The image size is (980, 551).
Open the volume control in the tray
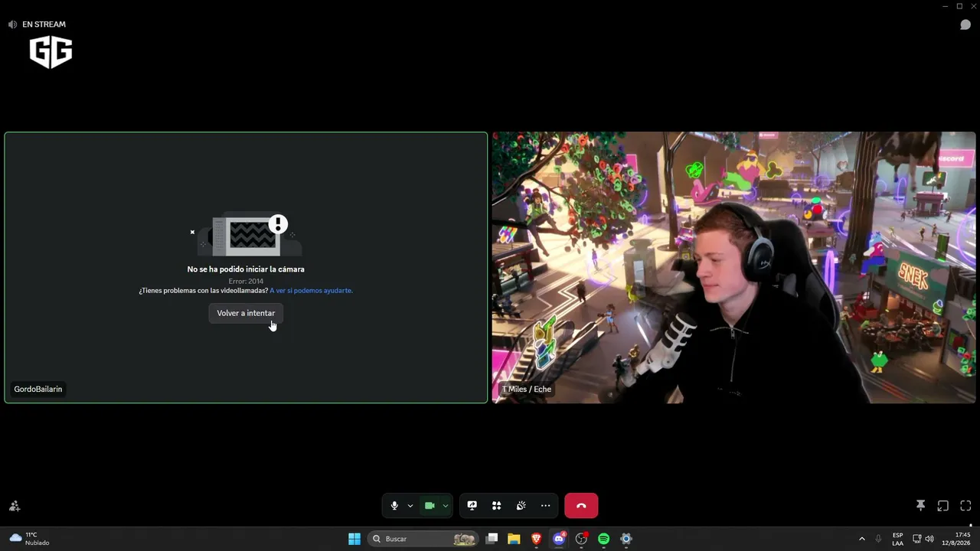929,539
